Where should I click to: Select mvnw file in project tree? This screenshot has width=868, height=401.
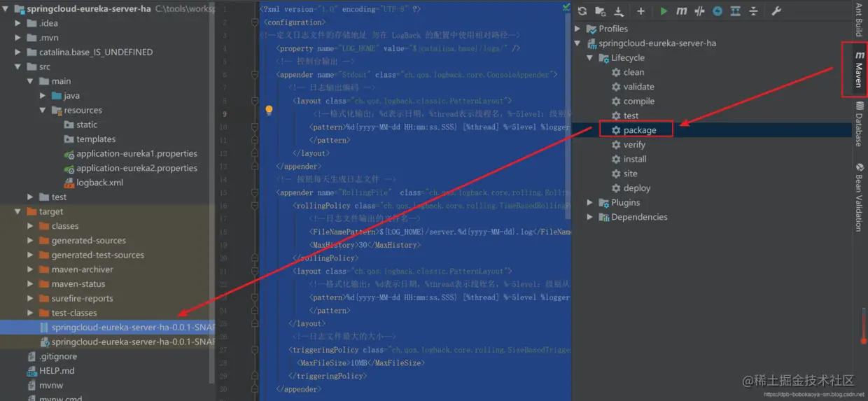[x=45, y=386]
